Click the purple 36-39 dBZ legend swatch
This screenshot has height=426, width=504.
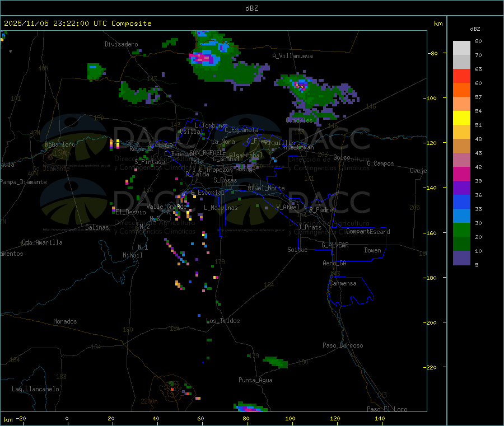[x=461, y=188]
